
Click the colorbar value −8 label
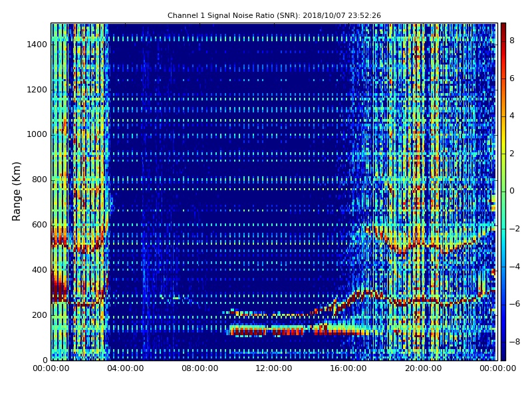[514, 342]
